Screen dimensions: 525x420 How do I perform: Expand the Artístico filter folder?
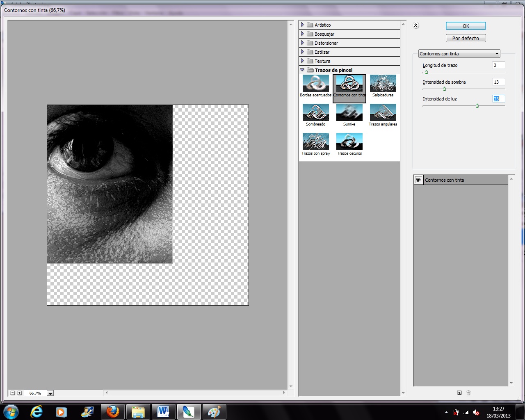(302, 25)
